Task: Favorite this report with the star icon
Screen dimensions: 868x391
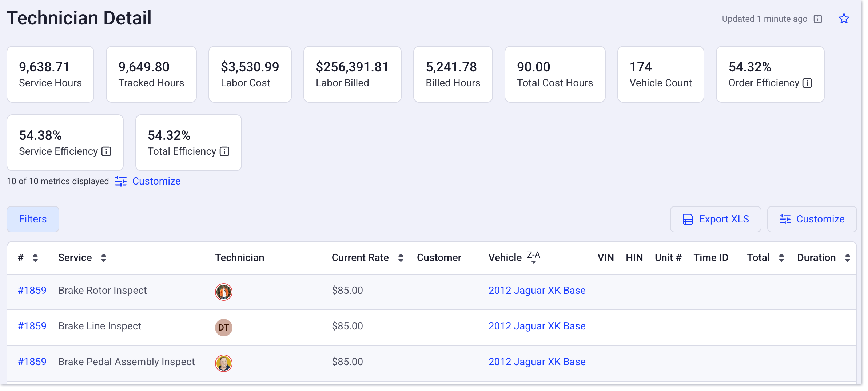Action: point(844,19)
